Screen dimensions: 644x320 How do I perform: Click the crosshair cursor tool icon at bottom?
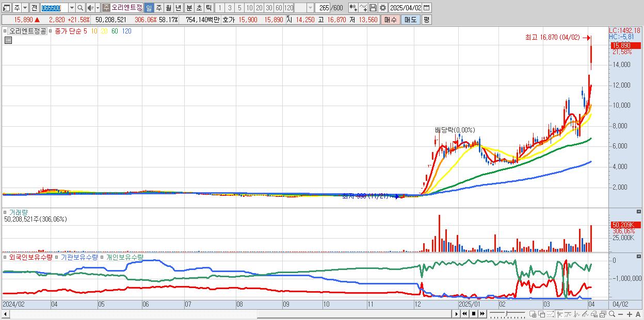tap(559, 314)
